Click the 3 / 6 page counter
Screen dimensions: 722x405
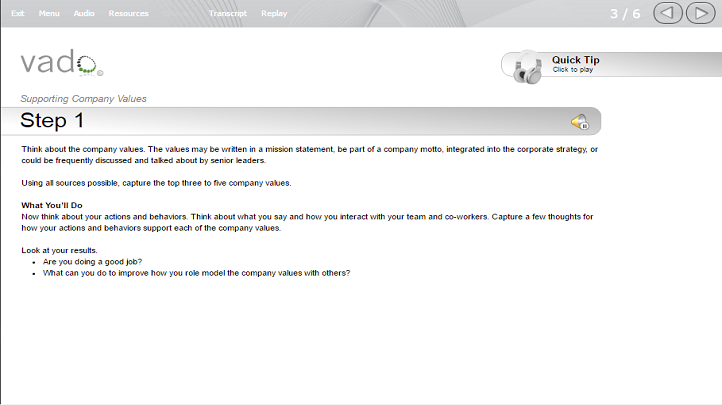[x=625, y=14]
